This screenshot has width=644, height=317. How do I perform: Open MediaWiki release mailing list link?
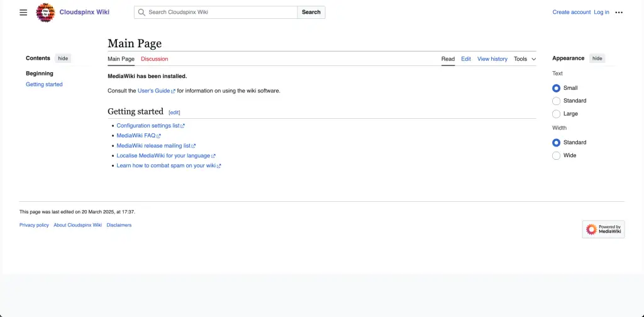[156, 146]
